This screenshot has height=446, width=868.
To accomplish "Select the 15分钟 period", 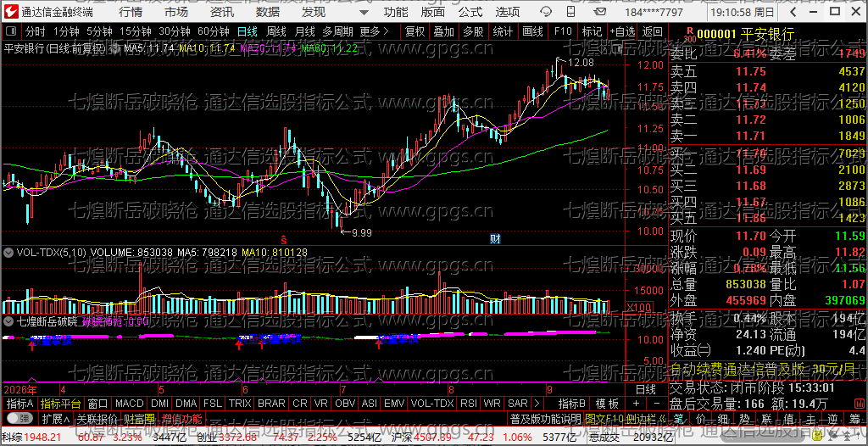I will [135, 31].
